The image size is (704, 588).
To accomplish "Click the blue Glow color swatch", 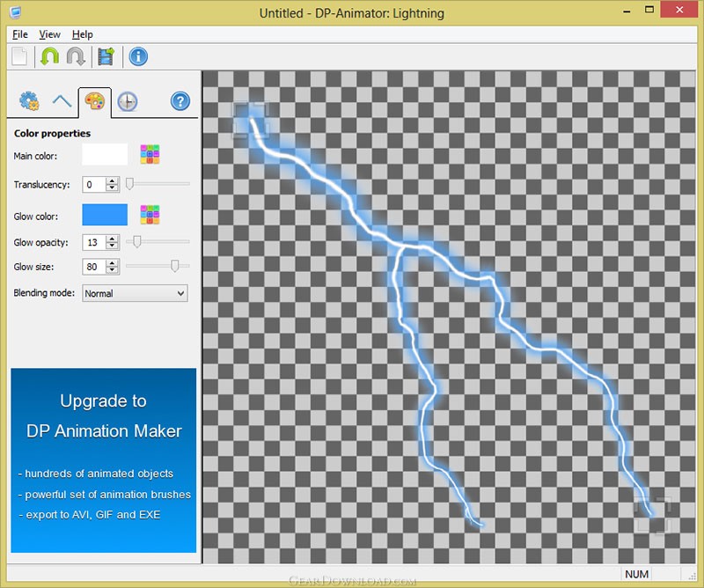I will (105, 215).
